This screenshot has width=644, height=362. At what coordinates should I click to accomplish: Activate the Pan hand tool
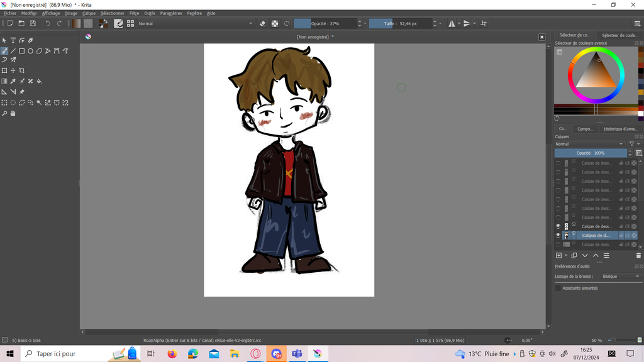[x=13, y=114]
